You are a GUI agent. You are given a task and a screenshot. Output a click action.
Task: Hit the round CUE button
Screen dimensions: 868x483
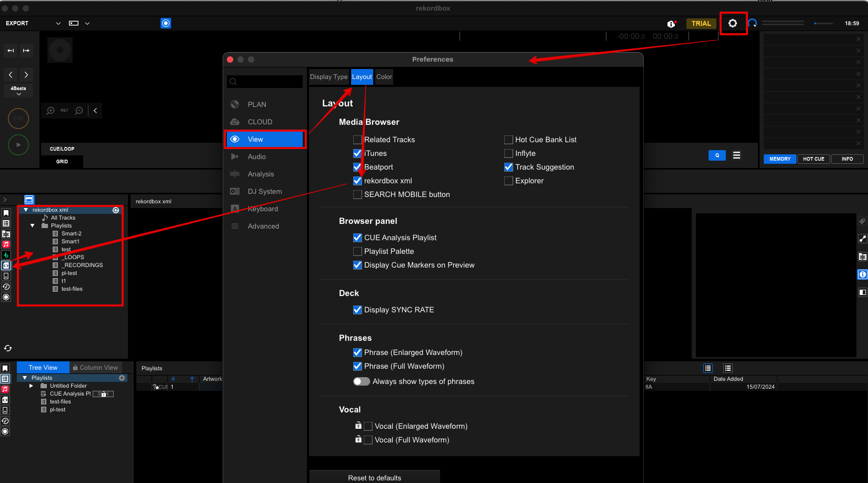tap(18, 119)
